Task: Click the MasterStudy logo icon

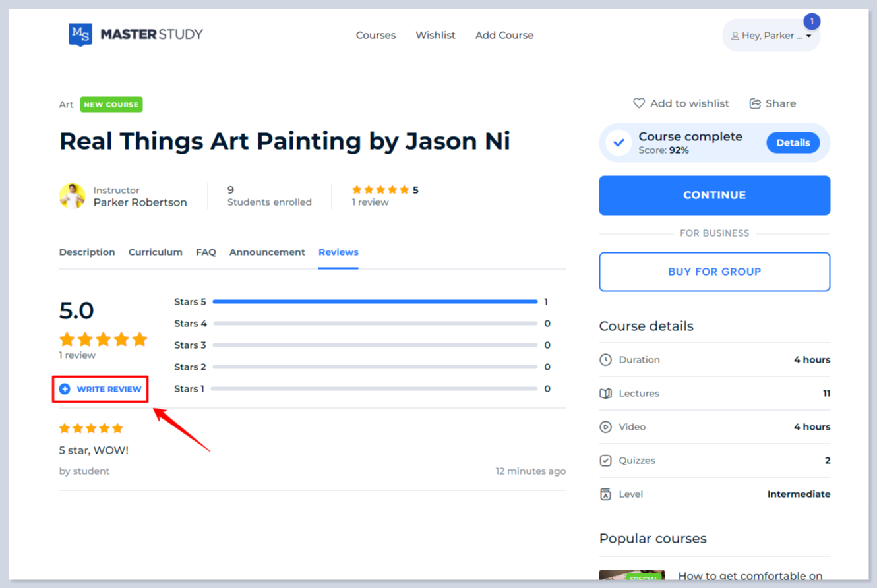Action: point(80,34)
